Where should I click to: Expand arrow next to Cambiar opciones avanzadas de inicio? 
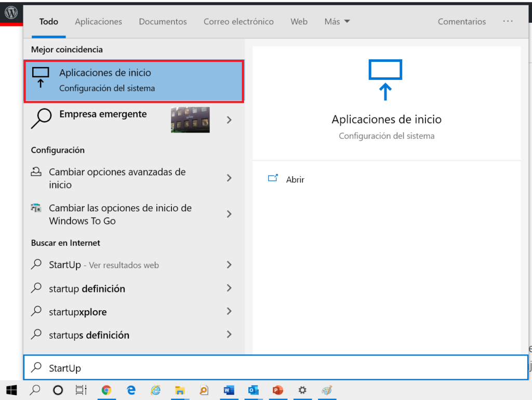(229, 178)
